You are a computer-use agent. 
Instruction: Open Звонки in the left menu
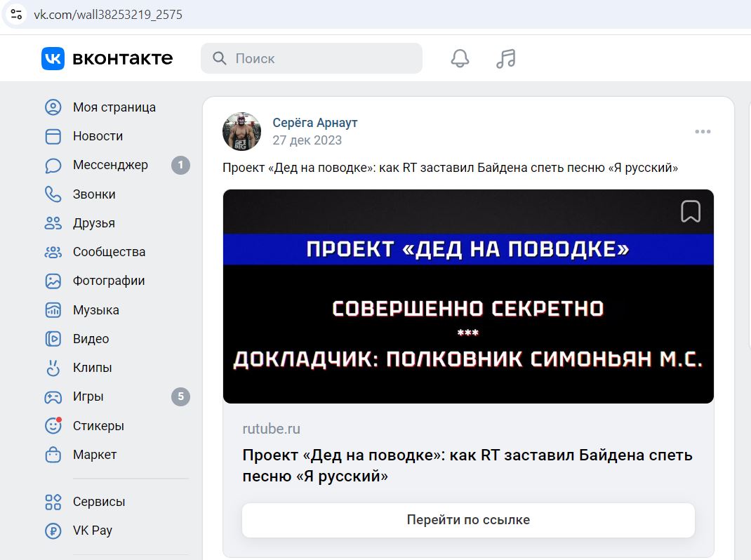(94, 194)
